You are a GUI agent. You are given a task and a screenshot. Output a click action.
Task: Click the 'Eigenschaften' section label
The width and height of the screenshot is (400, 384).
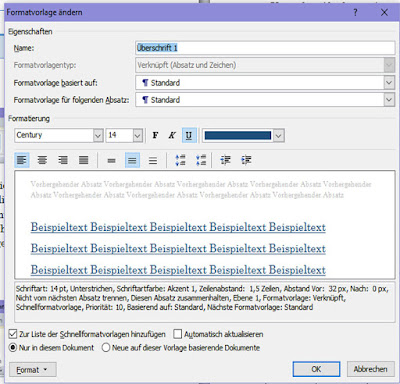pos(30,32)
